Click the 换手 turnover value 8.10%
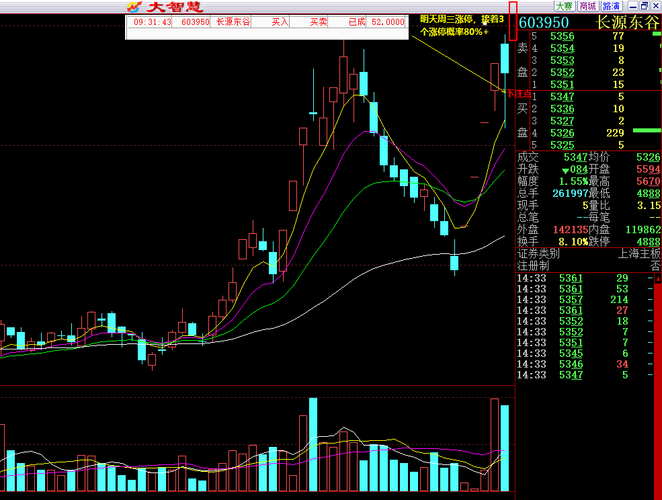The image size is (662, 500). 573,242
